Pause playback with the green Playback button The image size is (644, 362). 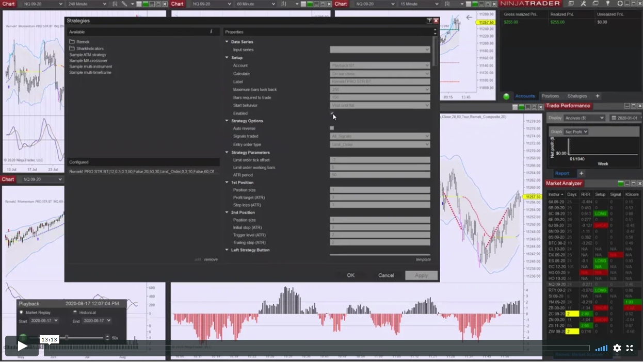click(23, 338)
